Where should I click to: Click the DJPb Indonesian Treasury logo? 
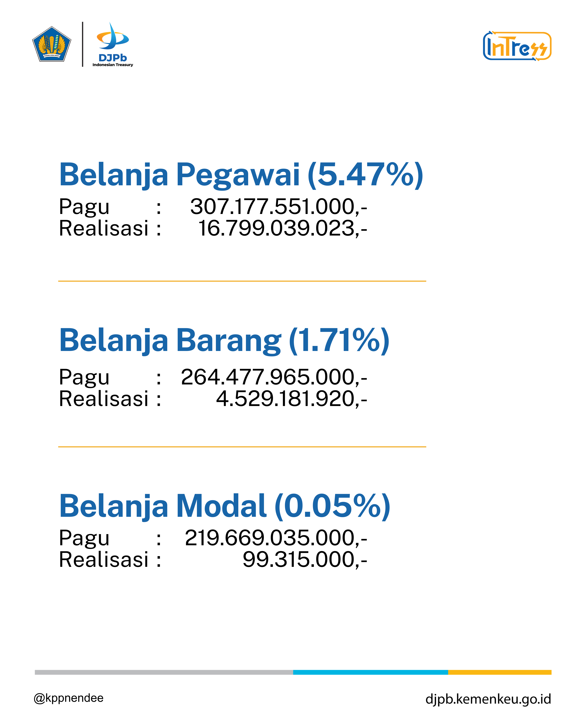pos(113,45)
